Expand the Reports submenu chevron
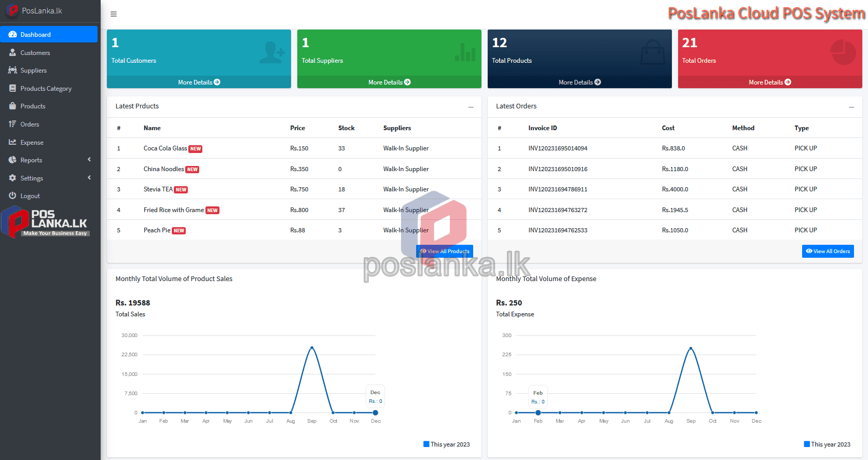868x460 pixels. (x=89, y=160)
